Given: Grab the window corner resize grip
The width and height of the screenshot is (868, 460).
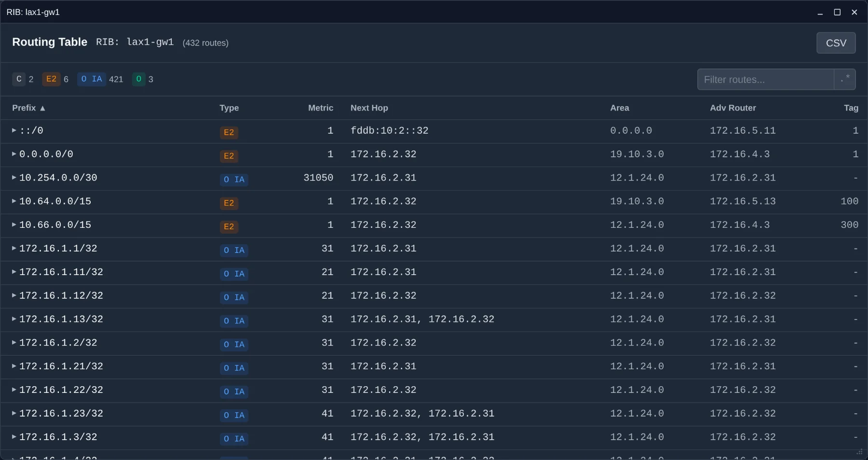Looking at the screenshot, I should (x=859, y=452).
